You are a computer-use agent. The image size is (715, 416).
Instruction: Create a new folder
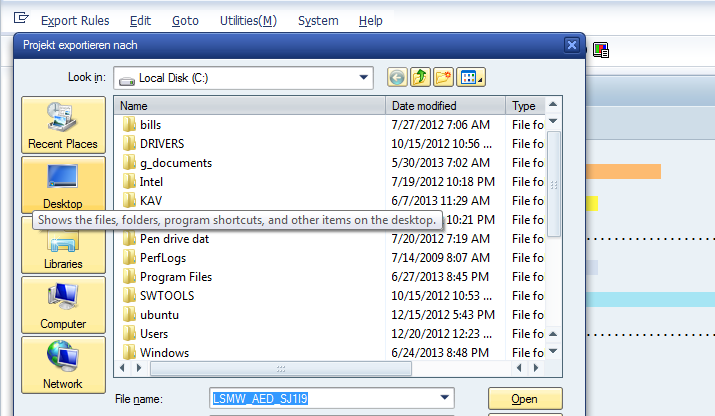[x=444, y=78]
